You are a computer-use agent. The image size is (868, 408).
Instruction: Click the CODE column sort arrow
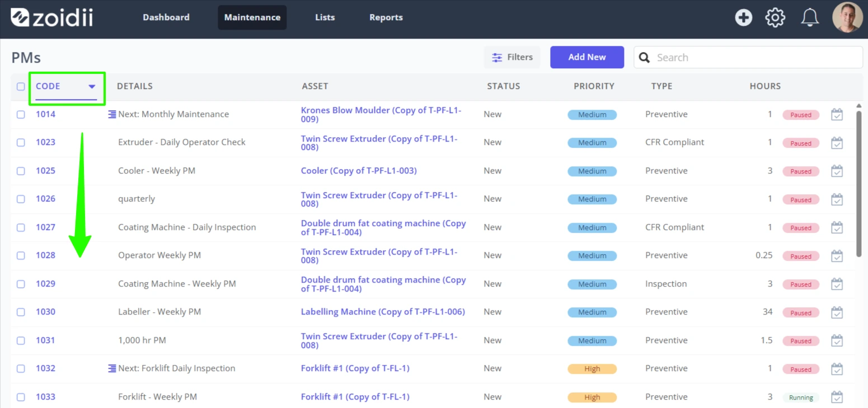pyautogui.click(x=92, y=87)
